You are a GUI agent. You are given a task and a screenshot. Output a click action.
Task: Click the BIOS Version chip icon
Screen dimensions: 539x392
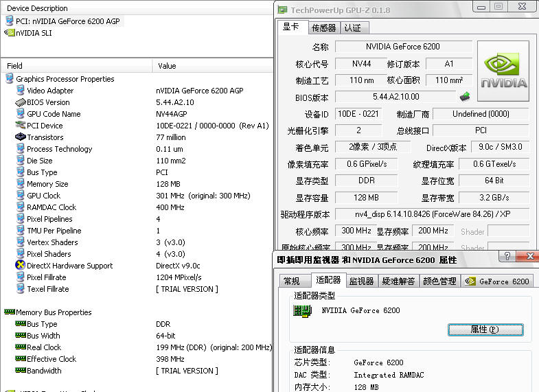21,102
